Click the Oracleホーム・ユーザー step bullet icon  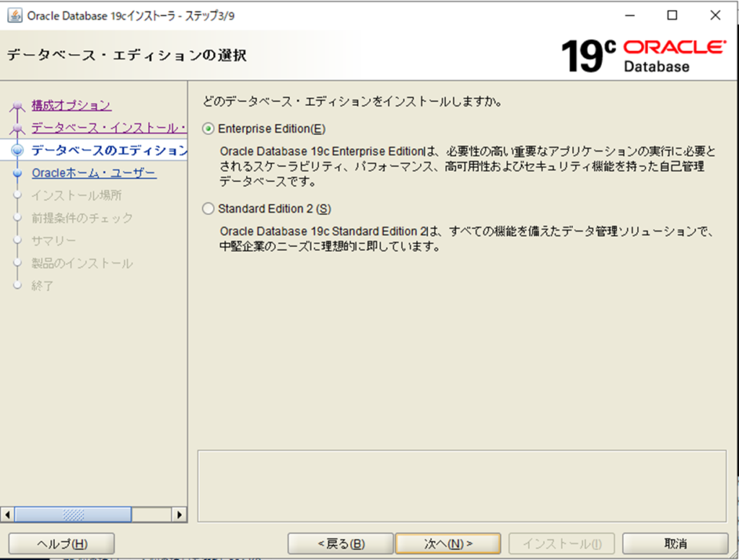click(x=18, y=173)
